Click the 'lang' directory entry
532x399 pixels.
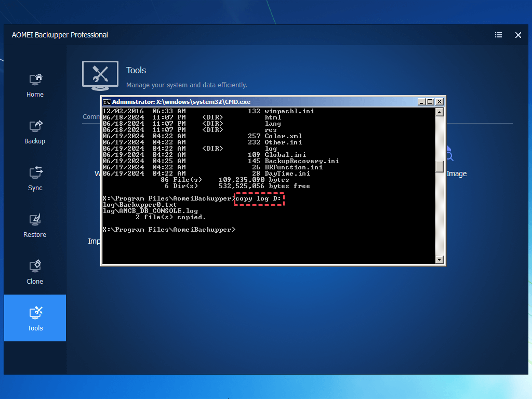click(x=273, y=124)
